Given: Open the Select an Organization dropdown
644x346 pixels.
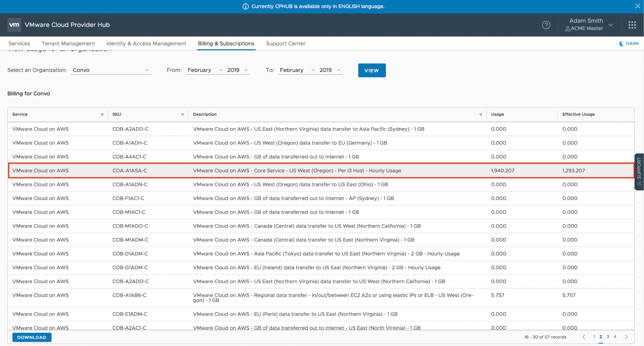Looking at the screenshot, I should click(111, 70).
